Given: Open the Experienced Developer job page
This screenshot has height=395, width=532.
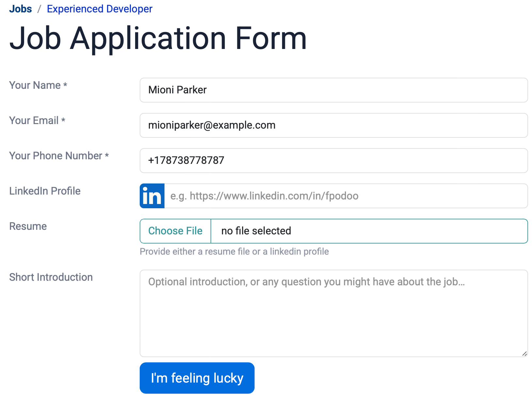Looking at the screenshot, I should click(x=99, y=8).
